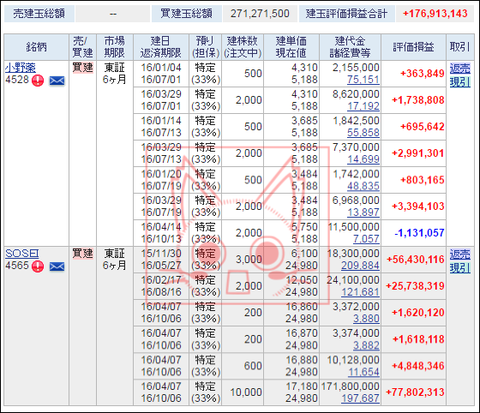This screenshot has height=413, width=480.
Task: Select total value 271,271,500
Action: click(260, 13)
